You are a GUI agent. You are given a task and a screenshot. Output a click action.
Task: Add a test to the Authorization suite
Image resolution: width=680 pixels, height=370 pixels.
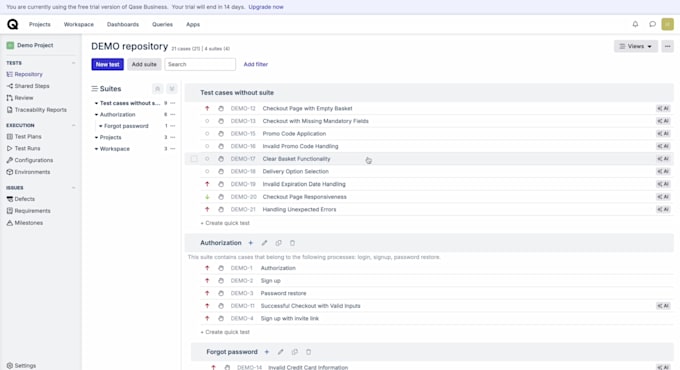tap(250, 243)
